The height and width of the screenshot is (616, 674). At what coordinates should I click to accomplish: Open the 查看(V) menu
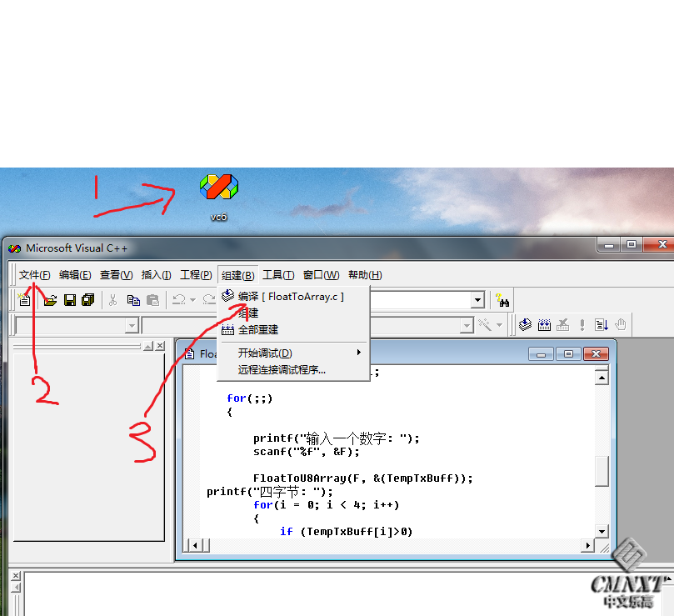[116, 275]
